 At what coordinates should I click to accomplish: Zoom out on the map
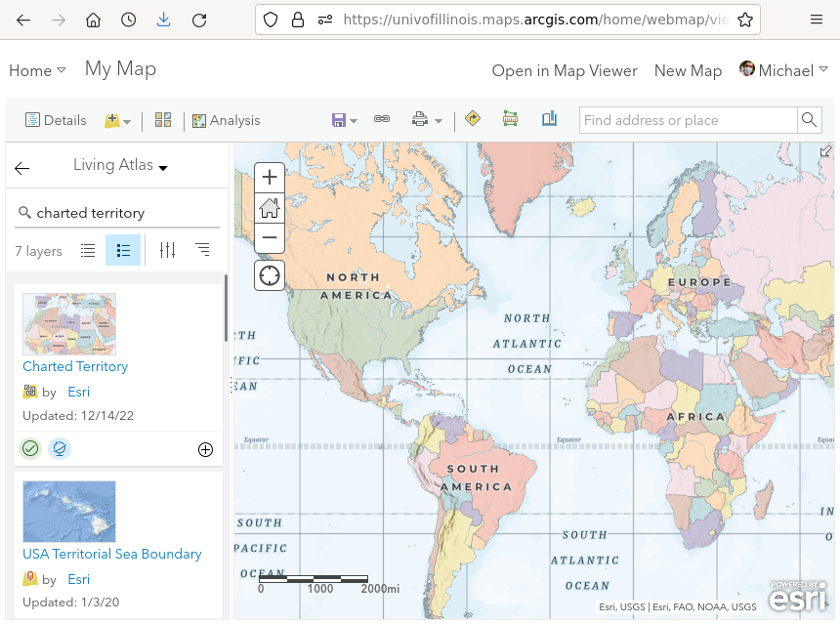270,237
